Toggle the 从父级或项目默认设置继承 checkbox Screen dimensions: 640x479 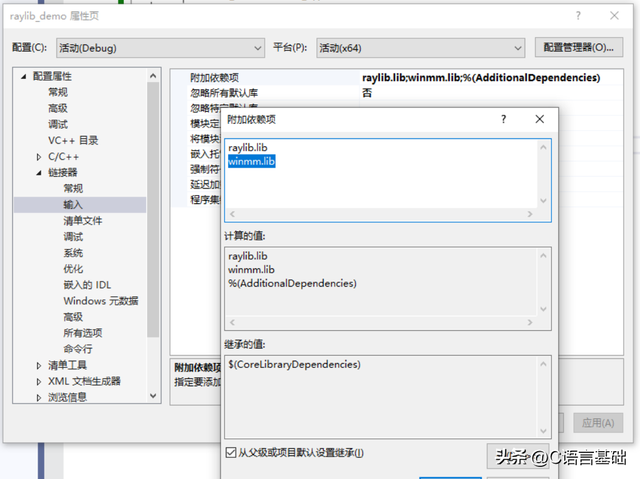pyautogui.click(x=231, y=452)
